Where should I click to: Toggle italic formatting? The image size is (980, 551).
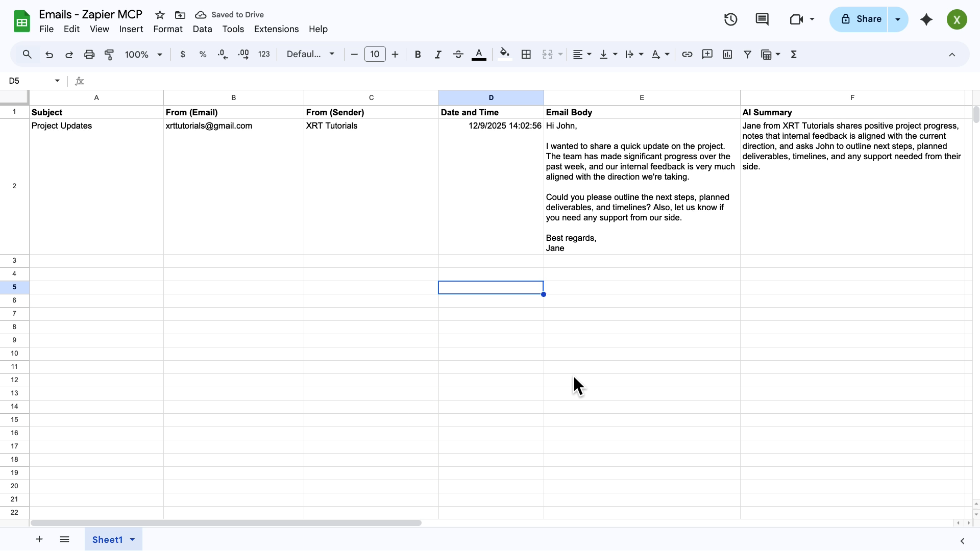tap(437, 55)
